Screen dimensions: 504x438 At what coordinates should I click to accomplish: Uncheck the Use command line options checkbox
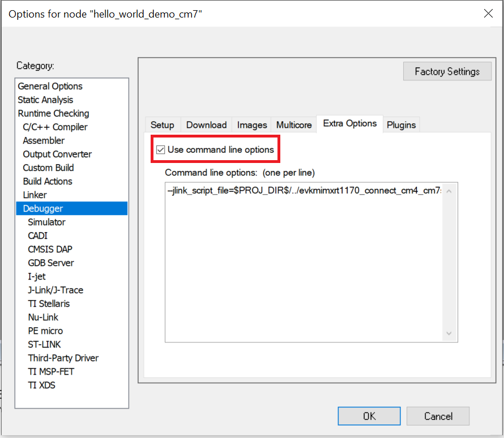161,150
